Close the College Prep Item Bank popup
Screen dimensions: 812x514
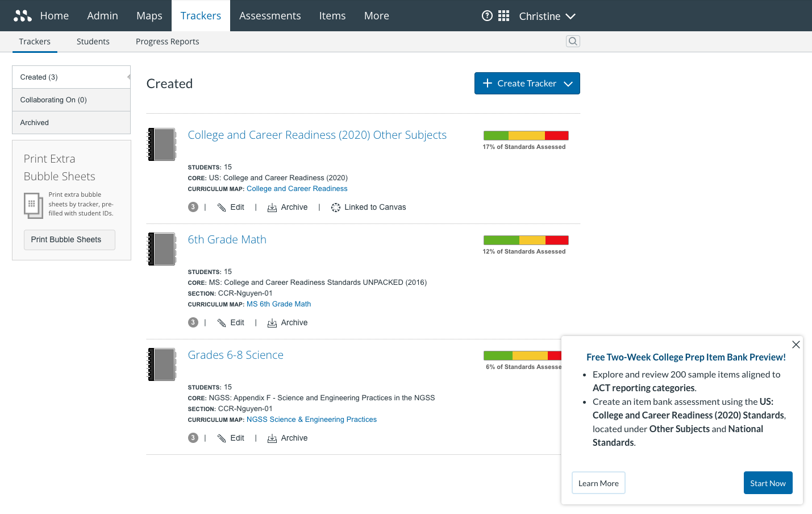click(796, 345)
